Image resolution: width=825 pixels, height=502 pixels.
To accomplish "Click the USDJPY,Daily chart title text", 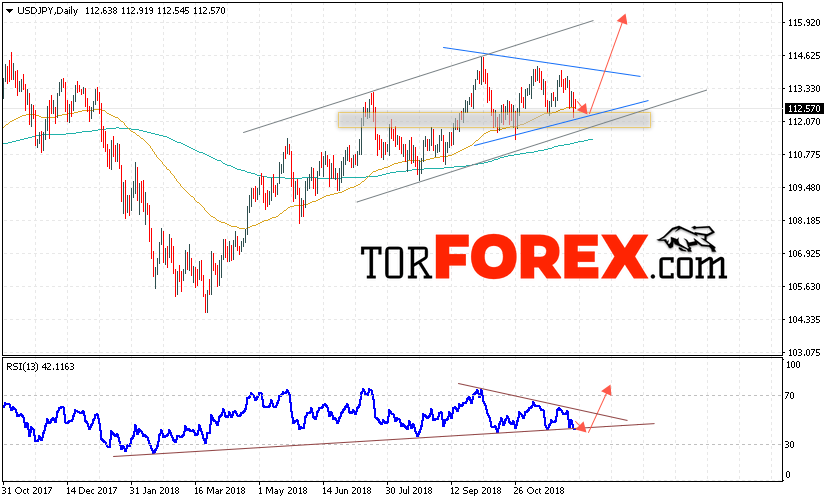I will [47, 11].
